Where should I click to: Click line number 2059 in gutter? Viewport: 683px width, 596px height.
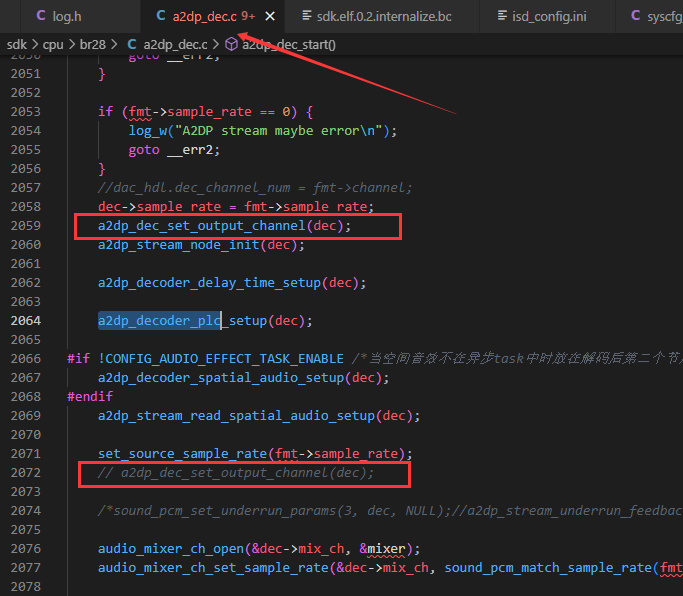pyautogui.click(x=26, y=226)
